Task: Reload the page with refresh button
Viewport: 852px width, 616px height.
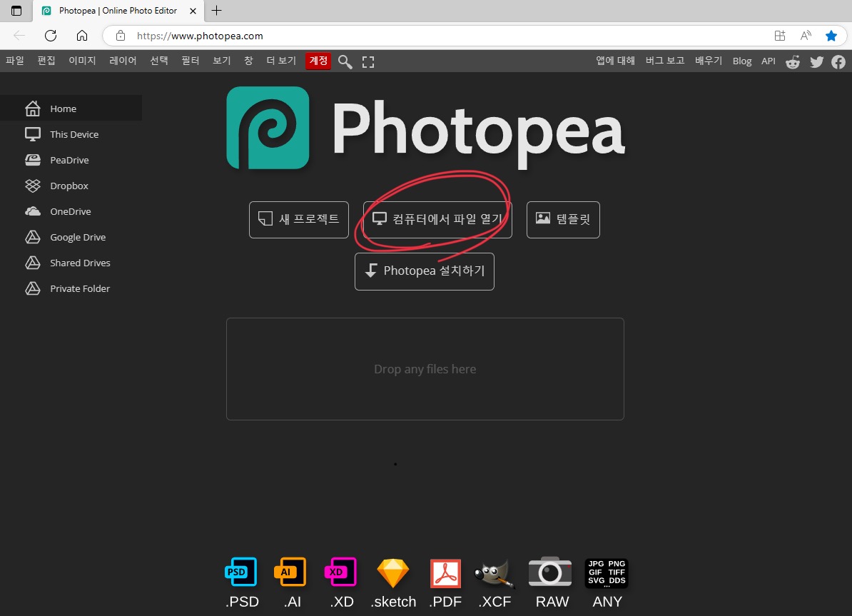Action: click(51, 36)
